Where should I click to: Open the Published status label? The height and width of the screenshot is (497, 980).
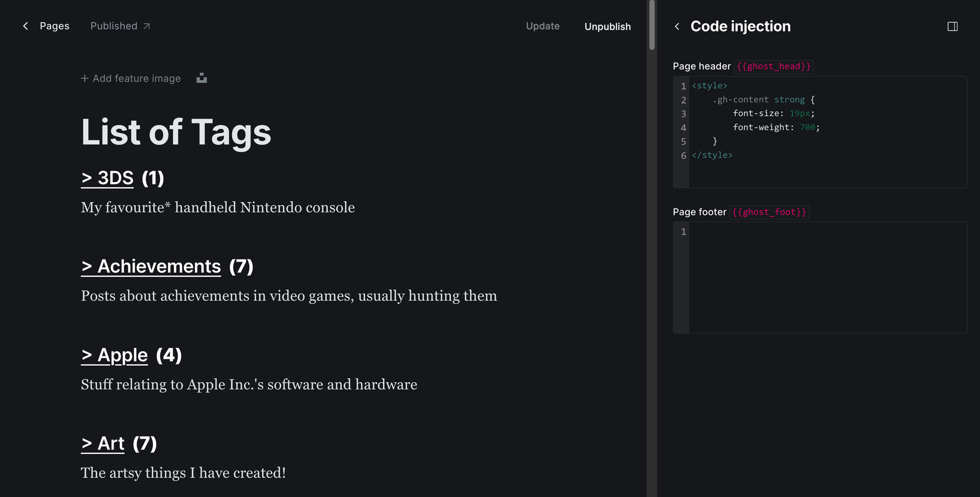[114, 26]
